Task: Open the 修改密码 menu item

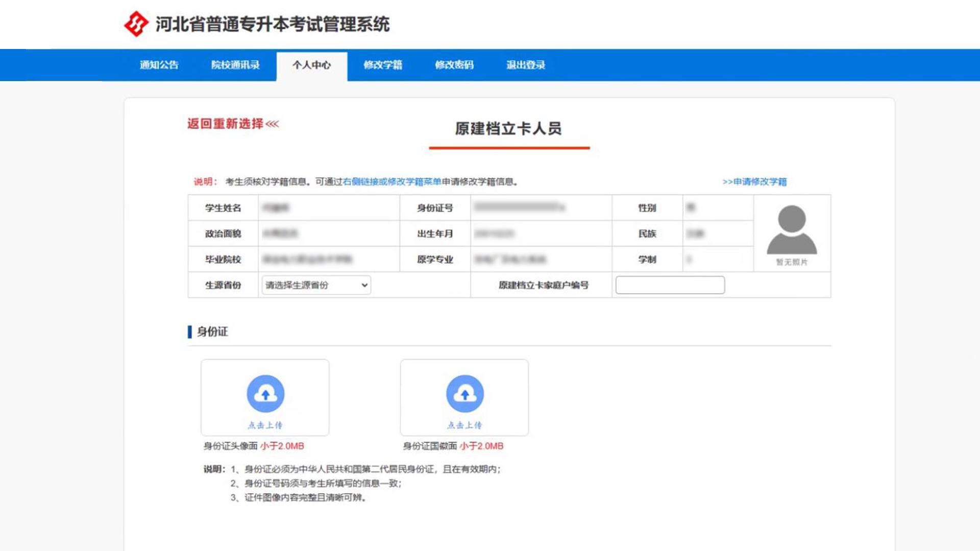Action: point(454,65)
